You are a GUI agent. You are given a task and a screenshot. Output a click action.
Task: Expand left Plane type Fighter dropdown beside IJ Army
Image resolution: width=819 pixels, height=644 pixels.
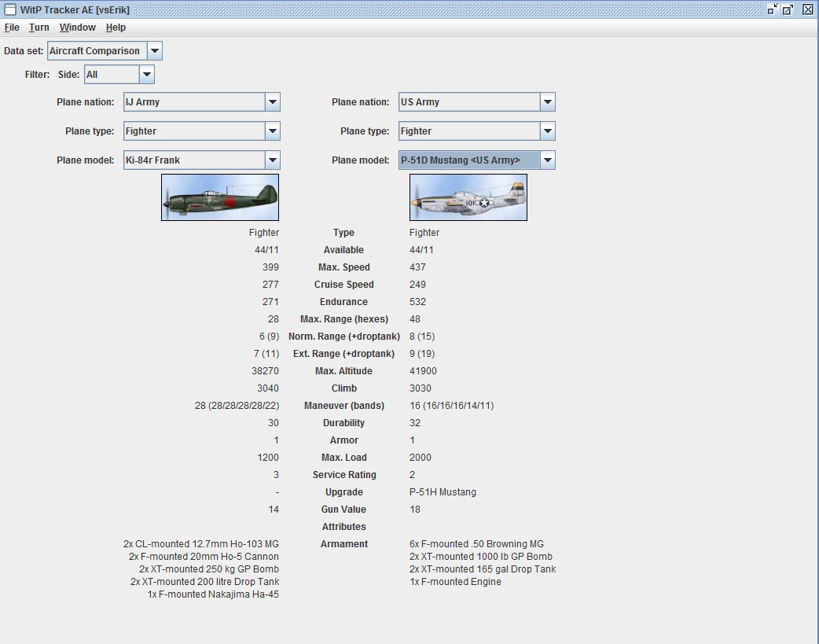coord(273,131)
